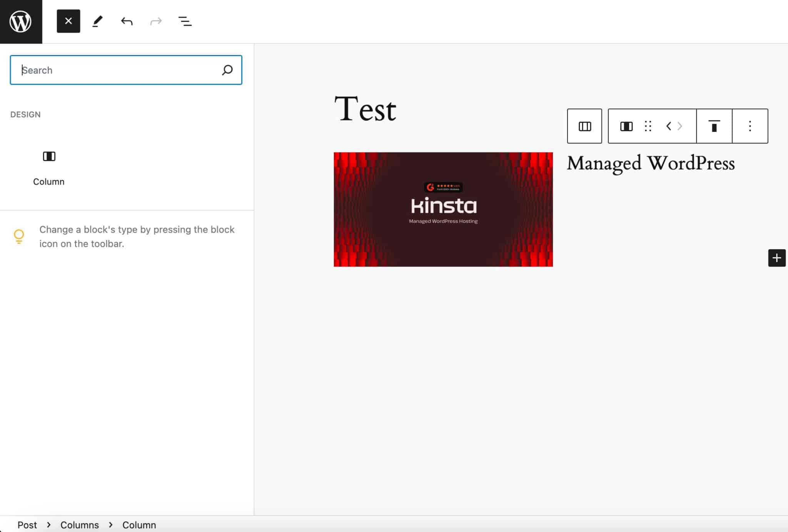Select parent Columns block button
The image size is (788, 532).
click(584, 126)
